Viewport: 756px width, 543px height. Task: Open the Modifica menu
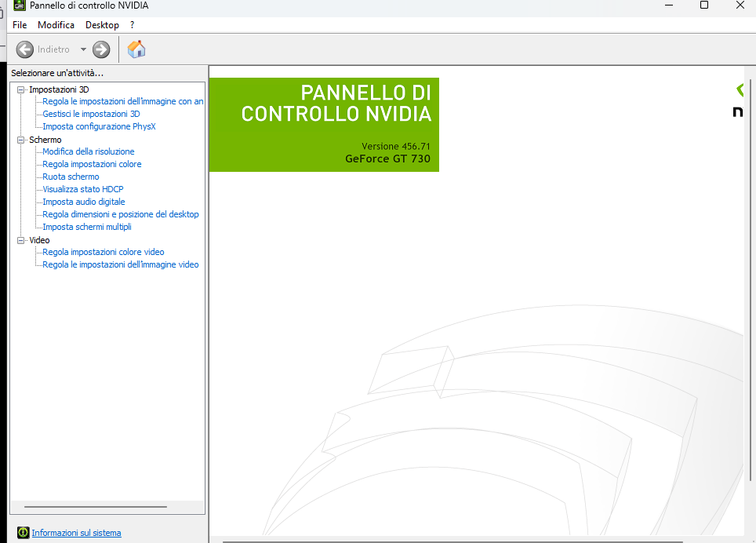coord(56,25)
